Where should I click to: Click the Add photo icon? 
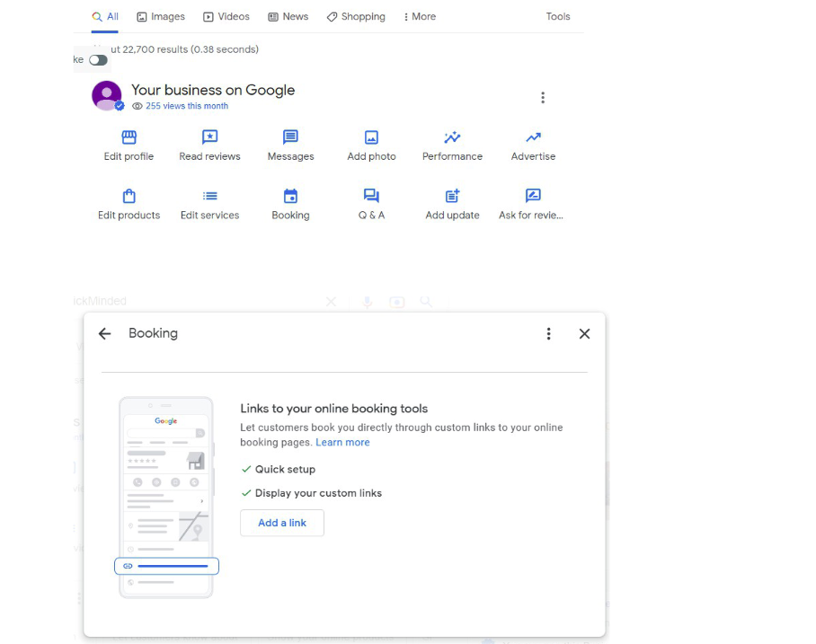pos(371,137)
